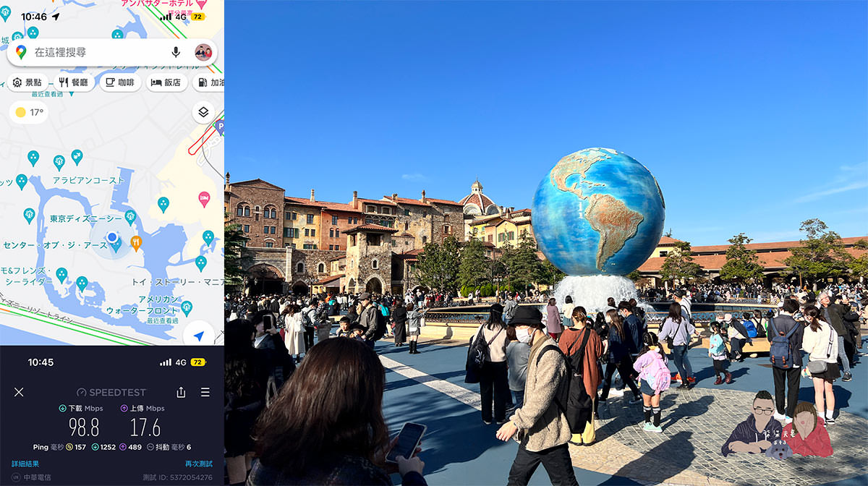Click the 在這裡搜尋 search field
This screenshot has width=868, height=486.
click(x=94, y=52)
